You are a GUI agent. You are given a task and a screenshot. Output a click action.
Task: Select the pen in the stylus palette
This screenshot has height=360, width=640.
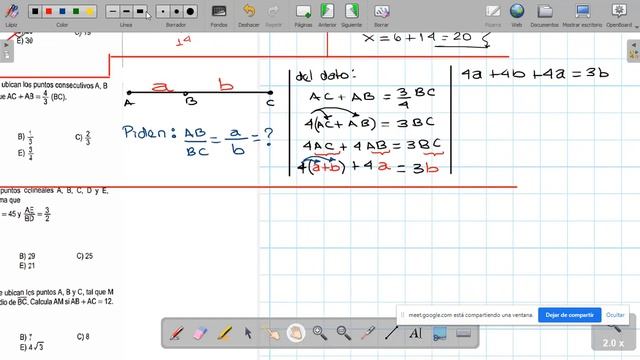[176, 333]
